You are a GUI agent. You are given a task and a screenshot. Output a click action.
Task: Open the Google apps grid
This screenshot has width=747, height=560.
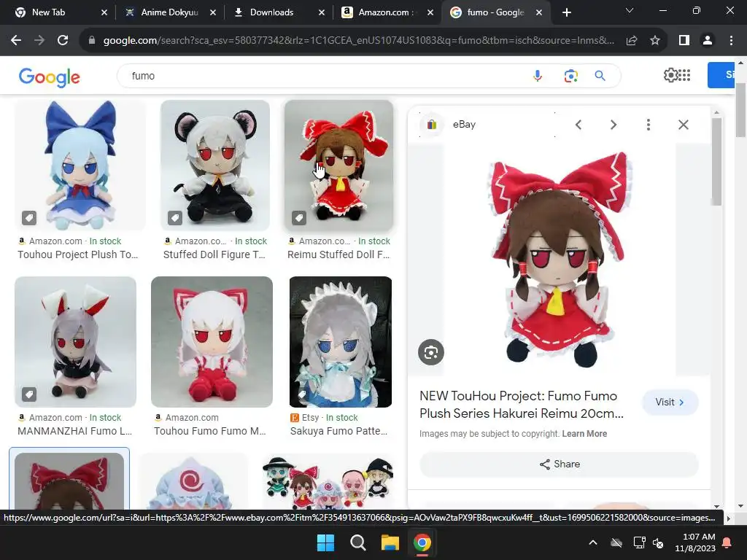pos(684,75)
